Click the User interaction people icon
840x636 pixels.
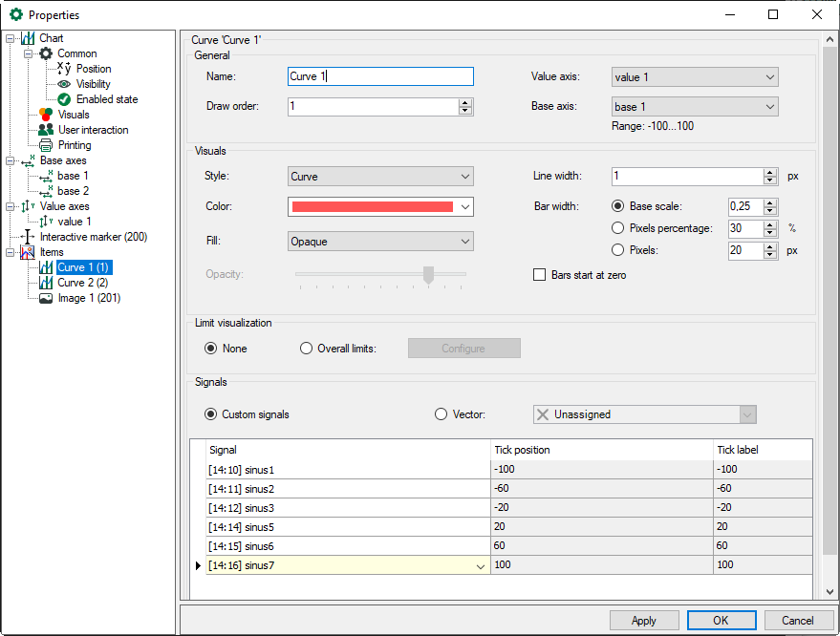click(x=46, y=130)
